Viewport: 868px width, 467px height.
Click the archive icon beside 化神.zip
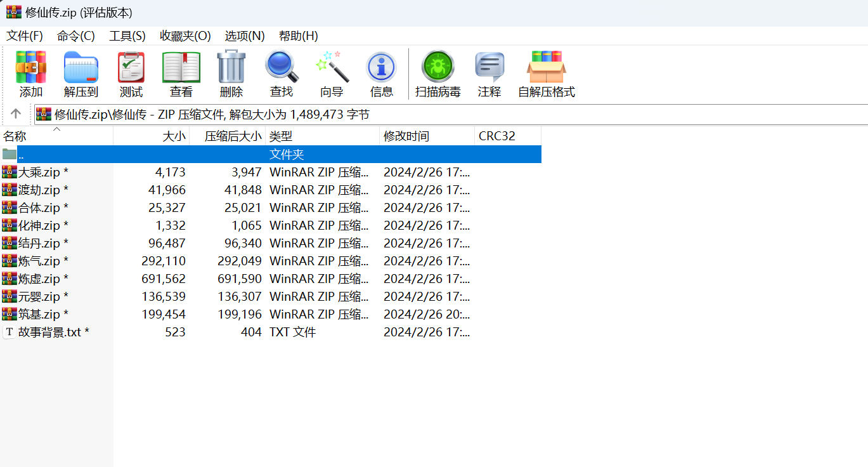[x=9, y=225]
